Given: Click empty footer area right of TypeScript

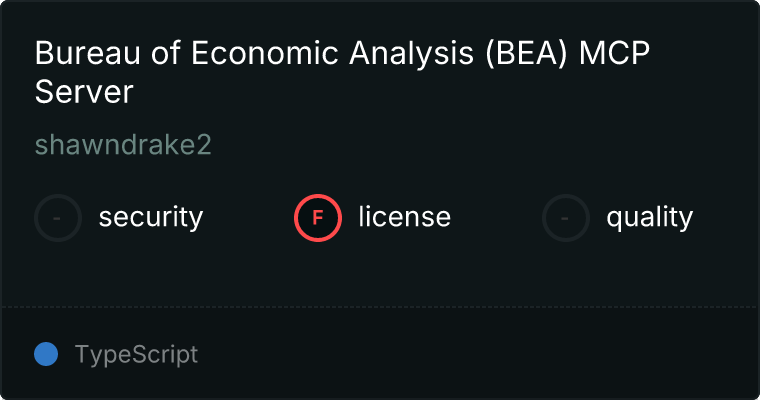Looking at the screenshot, I should click(480, 354).
